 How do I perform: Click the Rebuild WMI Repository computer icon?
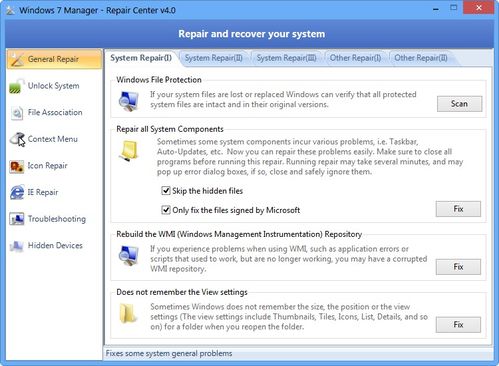[129, 255]
